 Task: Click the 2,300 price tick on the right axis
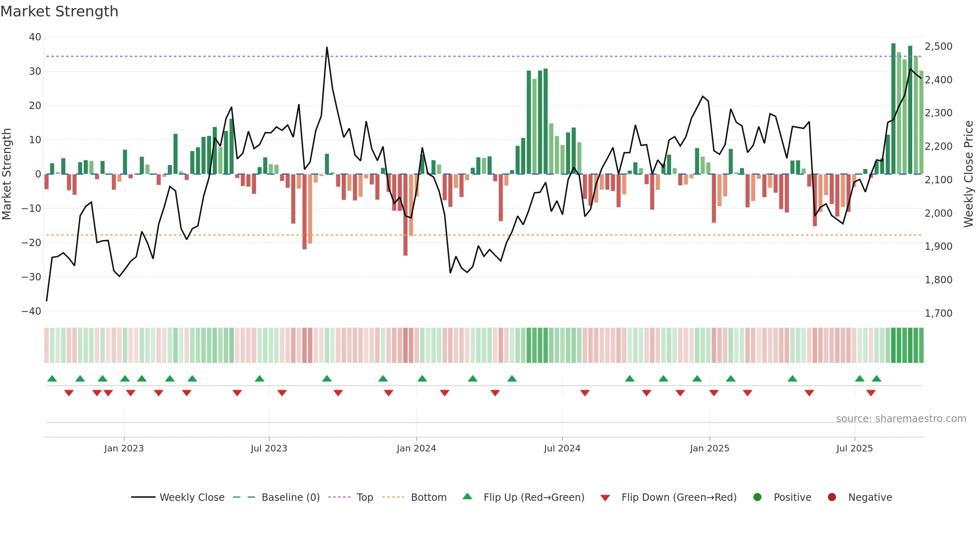939,113
